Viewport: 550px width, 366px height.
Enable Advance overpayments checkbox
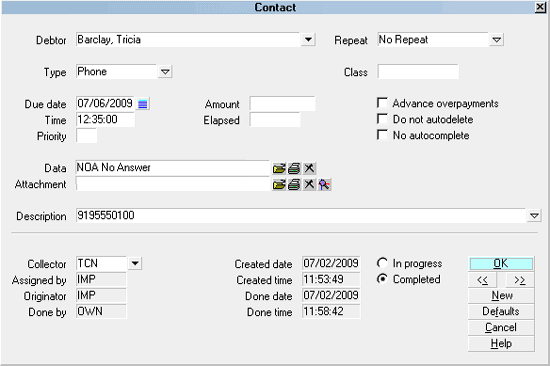pos(382,103)
